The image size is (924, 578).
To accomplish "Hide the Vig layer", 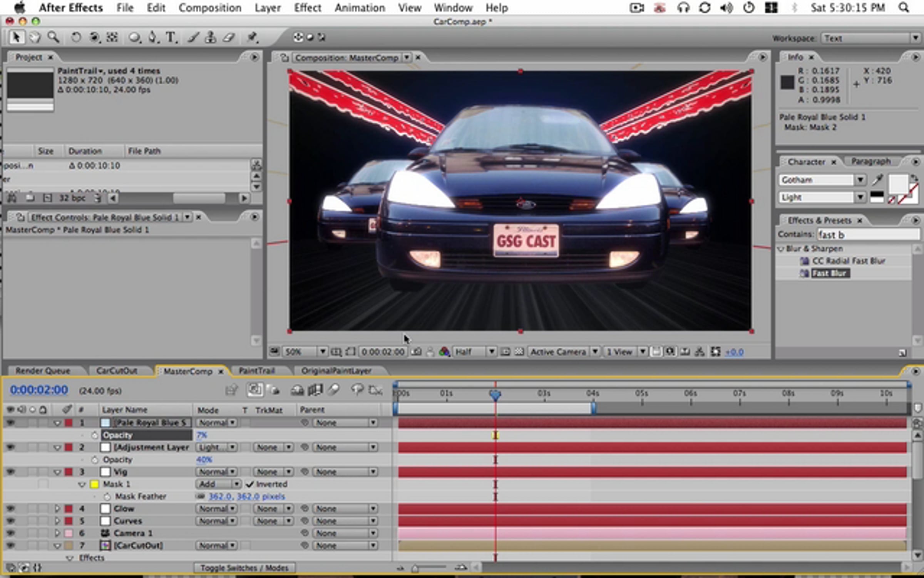I will pos(10,472).
